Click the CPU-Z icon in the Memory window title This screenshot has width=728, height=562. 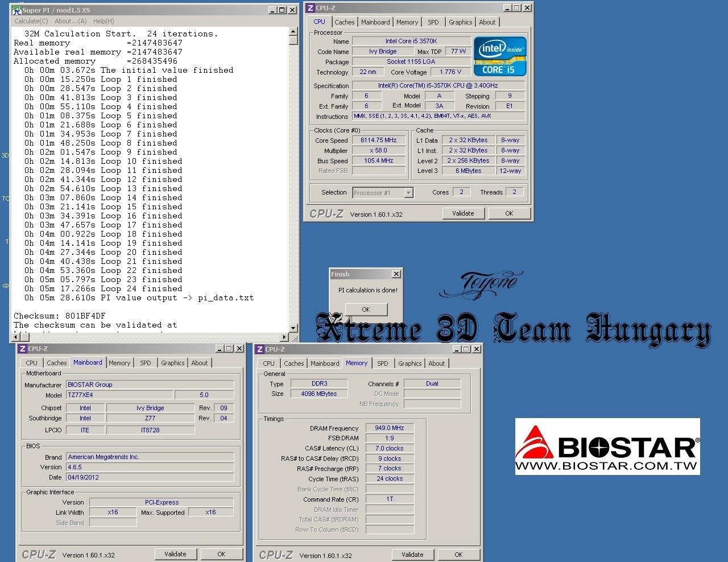click(259, 349)
